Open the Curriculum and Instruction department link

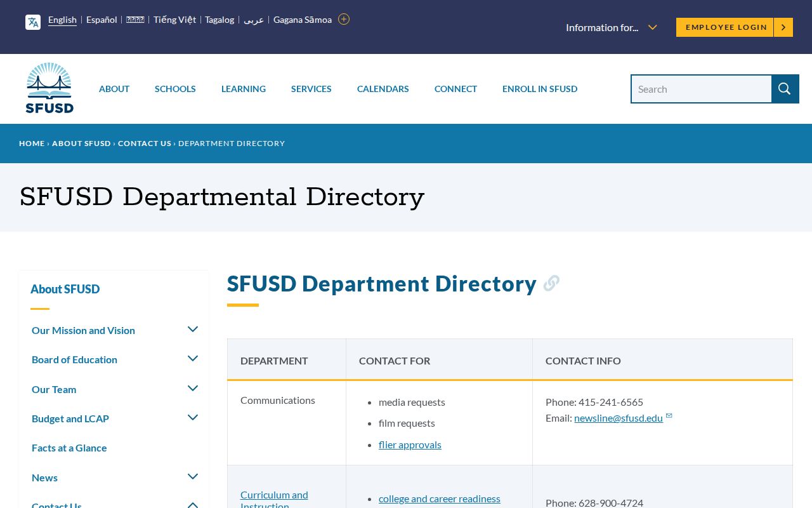274,500
